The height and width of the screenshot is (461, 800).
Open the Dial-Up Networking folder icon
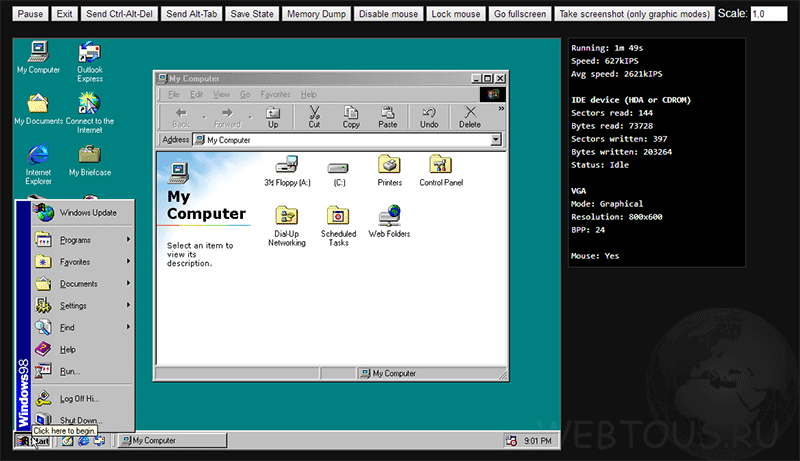287,216
